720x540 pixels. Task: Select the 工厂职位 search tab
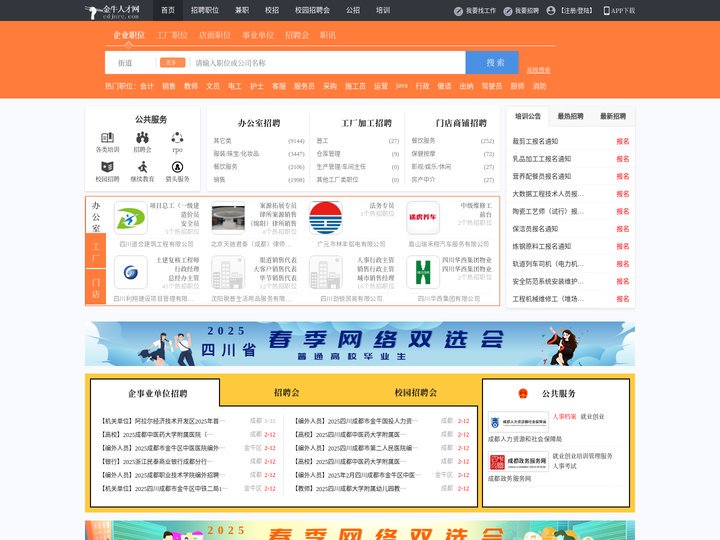pos(172,35)
